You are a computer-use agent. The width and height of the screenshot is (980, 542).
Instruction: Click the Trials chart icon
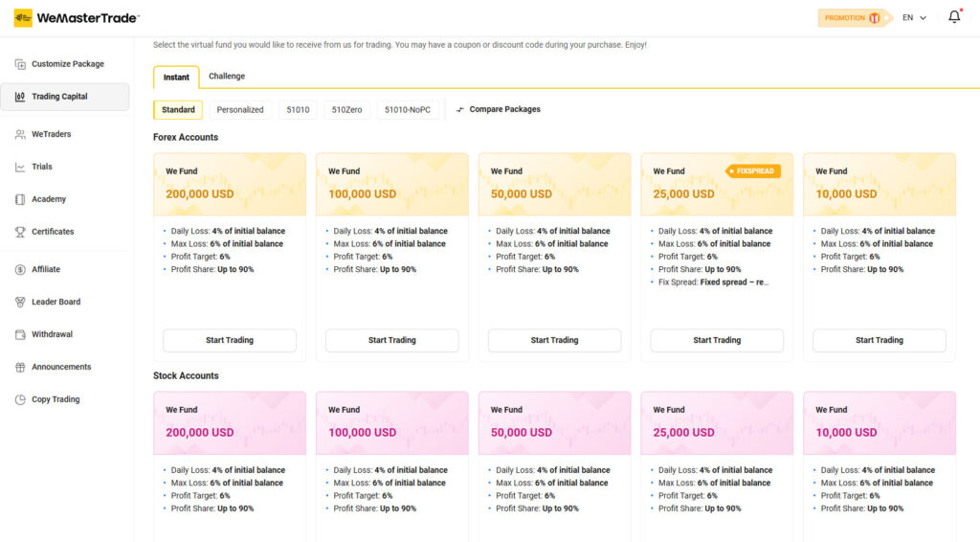coord(20,168)
